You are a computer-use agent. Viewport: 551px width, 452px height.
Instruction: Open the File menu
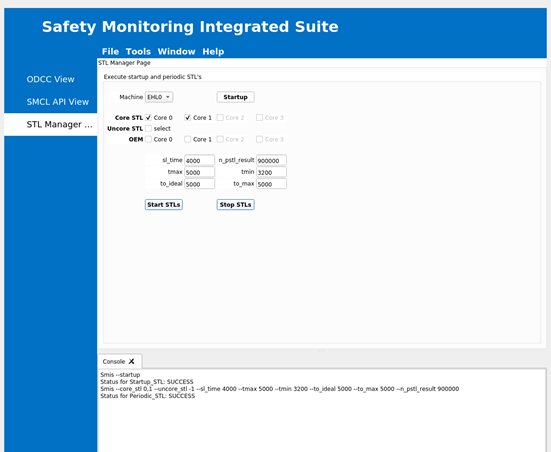click(110, 52)
